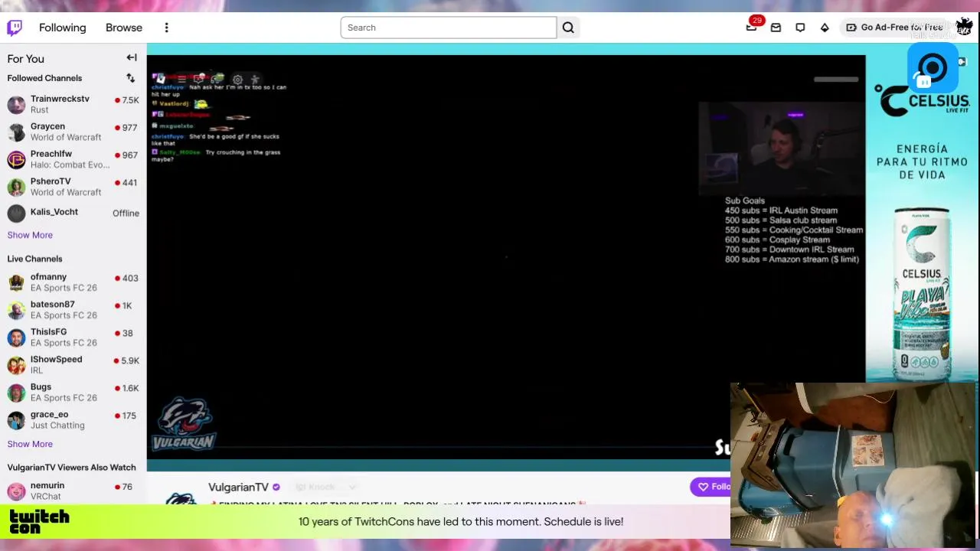Open the Twitch home logo
This screenshot has width=980, height=551.
click(15, 28)
